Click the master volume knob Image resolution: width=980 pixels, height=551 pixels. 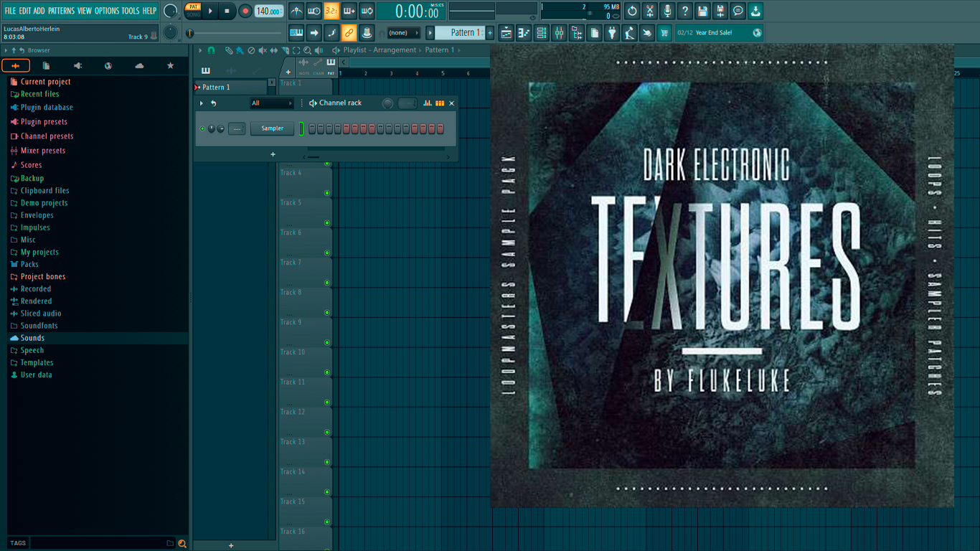pyautogui.click(x=170, y=11)
